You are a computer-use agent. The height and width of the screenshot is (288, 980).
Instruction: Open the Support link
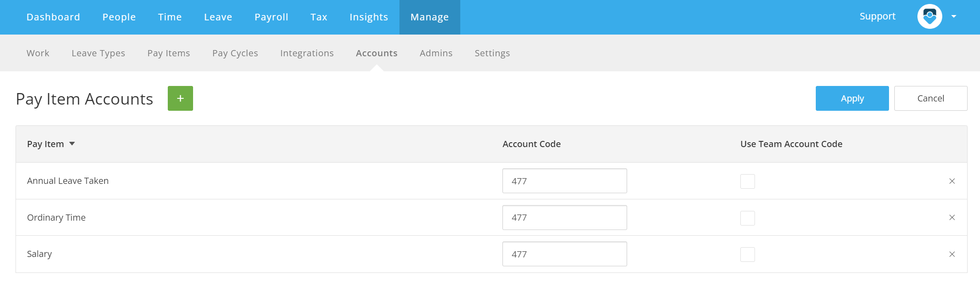click(x=877, y=16)
